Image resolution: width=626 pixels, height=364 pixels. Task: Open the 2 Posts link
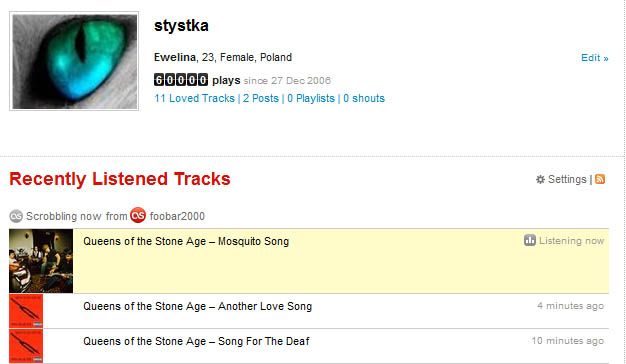261,98
